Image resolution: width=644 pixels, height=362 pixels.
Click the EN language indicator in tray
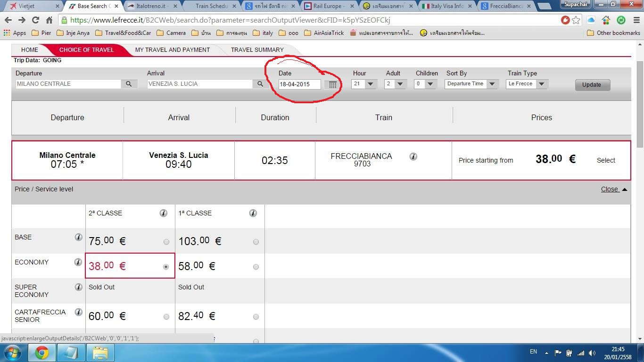coord(533,352)
